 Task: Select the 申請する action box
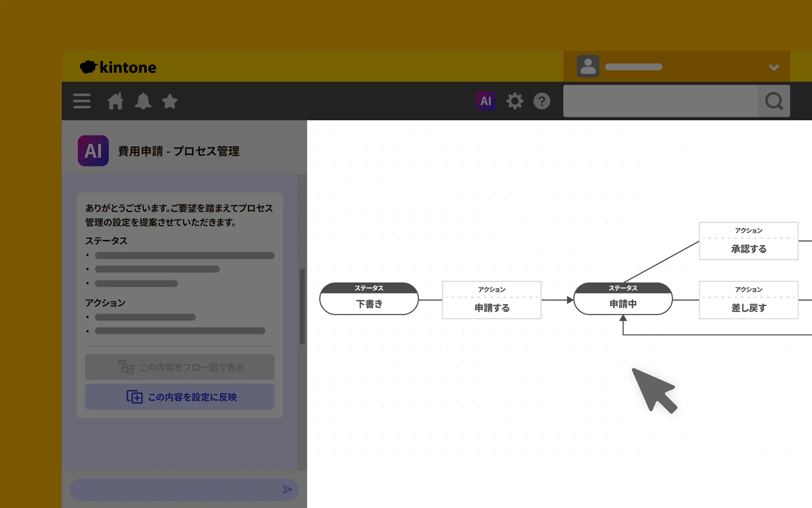point(492,300)
